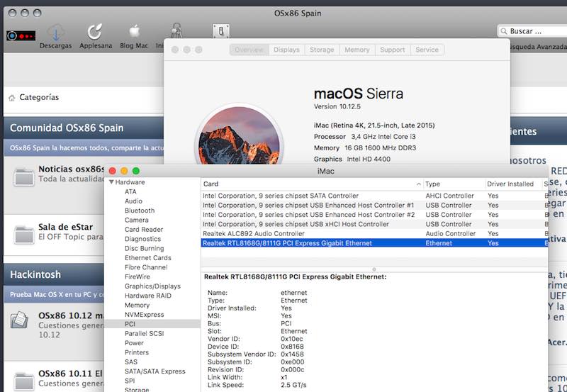The height and width of the screenshot is (392, 567).
Task: Select Audio in the Hardware list
Action: click(133, 201)
